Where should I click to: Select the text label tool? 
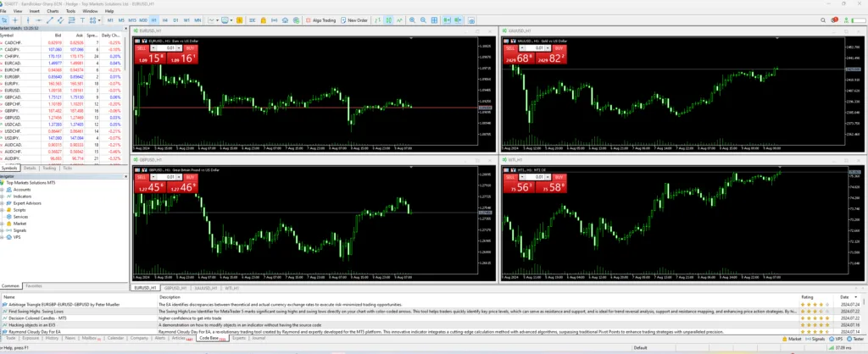[x=83, y=19]
